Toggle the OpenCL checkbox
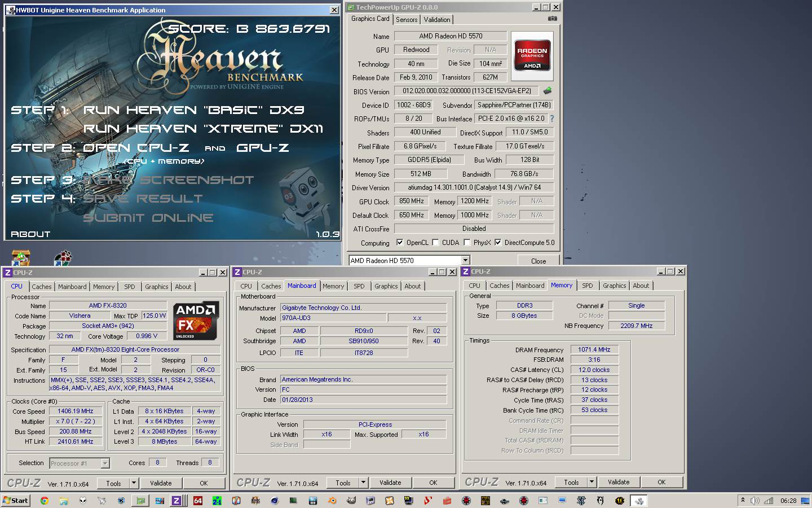The width and height of the screenshot is (812, 508). click(400, 243)
